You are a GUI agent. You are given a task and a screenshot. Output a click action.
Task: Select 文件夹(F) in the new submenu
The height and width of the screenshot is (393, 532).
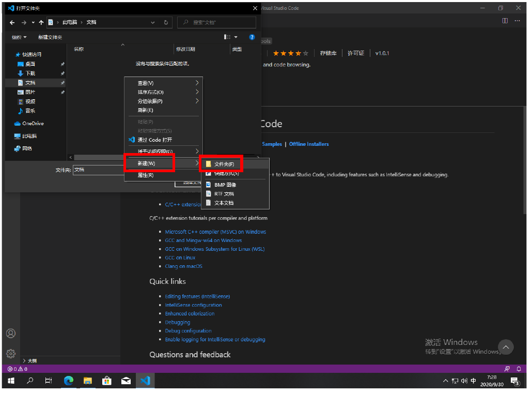tap(225, 164)
